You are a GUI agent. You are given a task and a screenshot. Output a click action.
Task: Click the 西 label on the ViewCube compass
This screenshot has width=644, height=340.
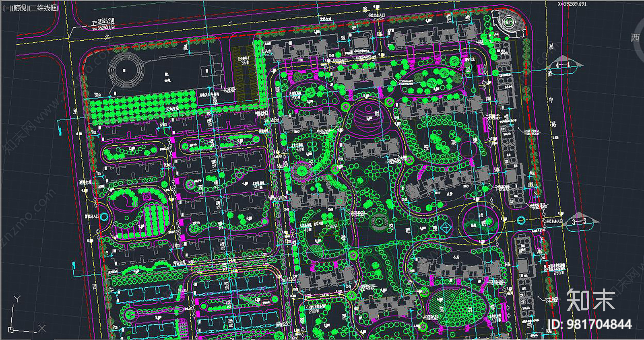[635, 38]
